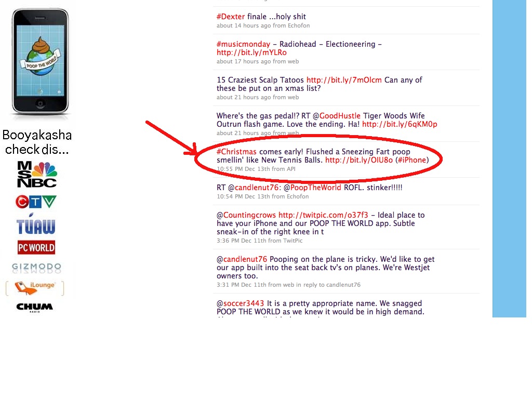Screen dimensions: 532x399
Task: Open the http://bit.ly/OIU8o link
Action: [x=359, y=160]
